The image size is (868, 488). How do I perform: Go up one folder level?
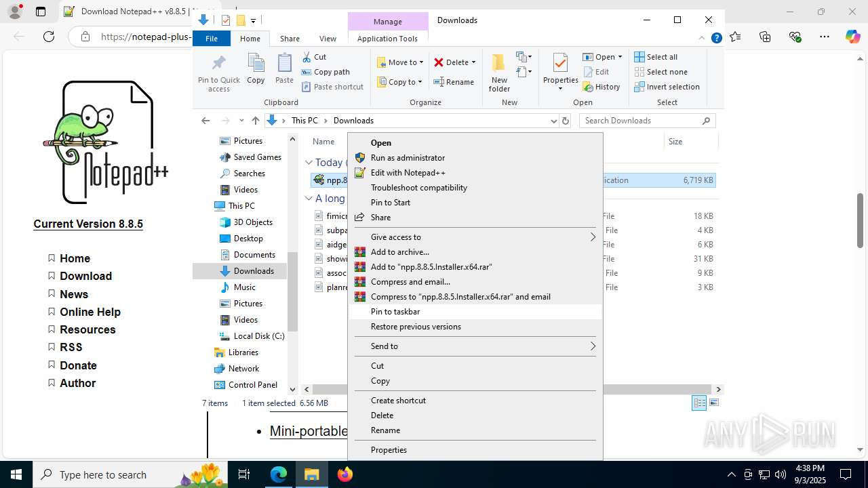pos(255,121)
